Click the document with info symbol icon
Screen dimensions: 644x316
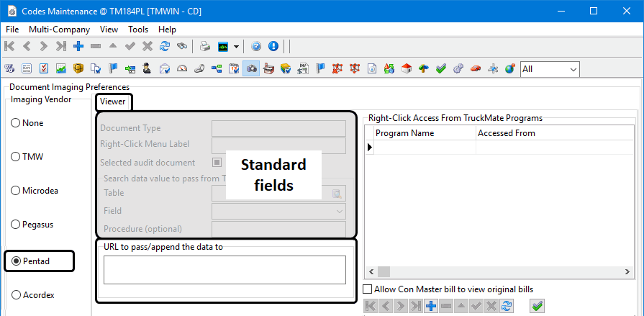coord(372,69)
